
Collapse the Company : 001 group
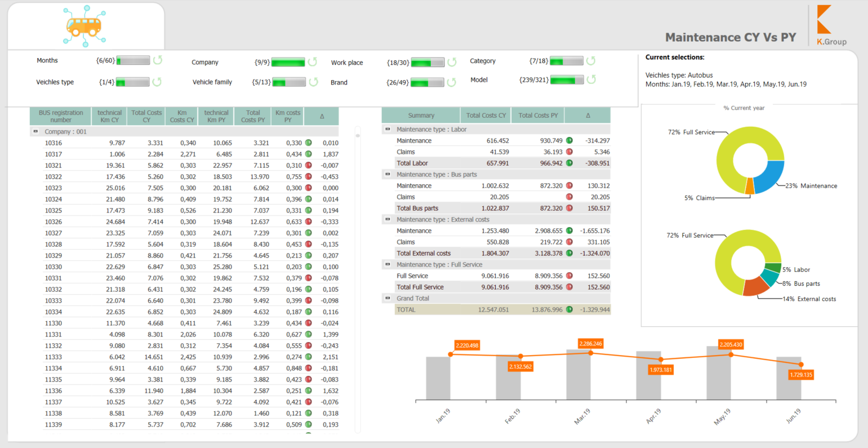[35, 131]
